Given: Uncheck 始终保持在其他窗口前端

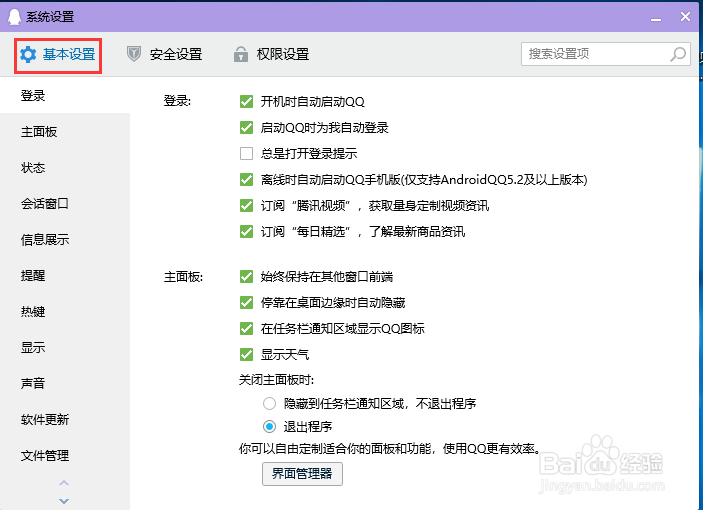Looking at the screenshot, I should (246, 277).
